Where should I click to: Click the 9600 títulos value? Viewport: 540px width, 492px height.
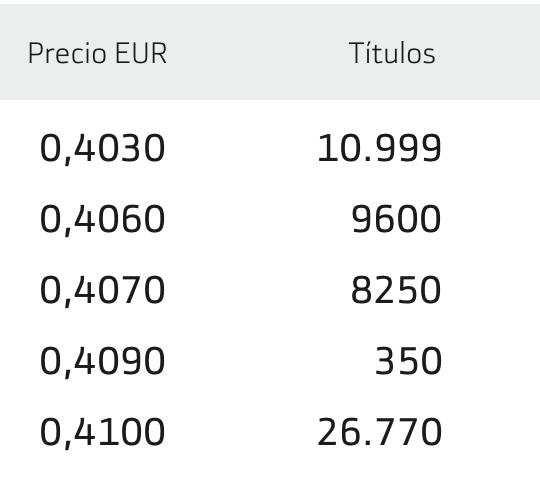396,219
